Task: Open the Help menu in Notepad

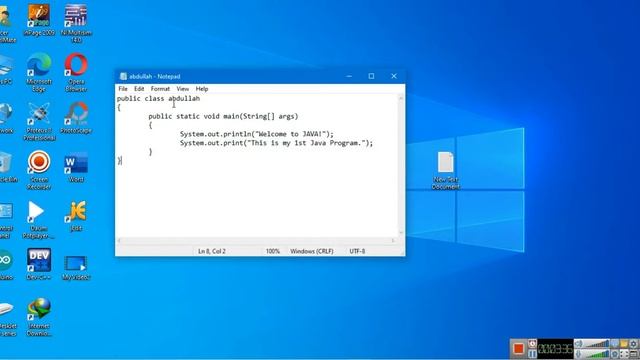Action: [202, 89]
